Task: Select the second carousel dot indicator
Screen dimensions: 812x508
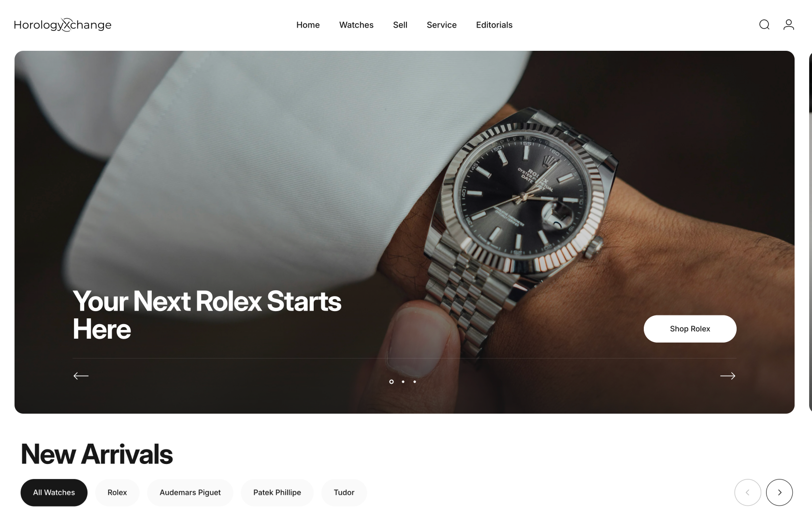Action: 403,382
